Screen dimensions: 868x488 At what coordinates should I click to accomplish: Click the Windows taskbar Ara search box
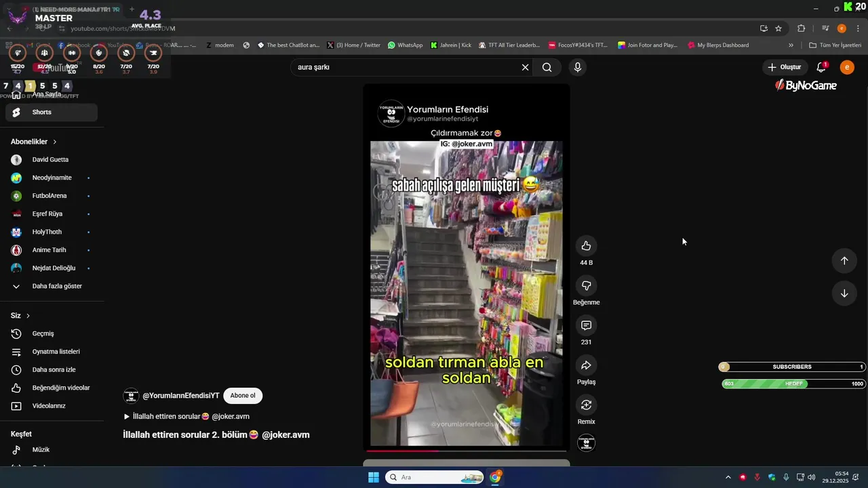[434, 477]
